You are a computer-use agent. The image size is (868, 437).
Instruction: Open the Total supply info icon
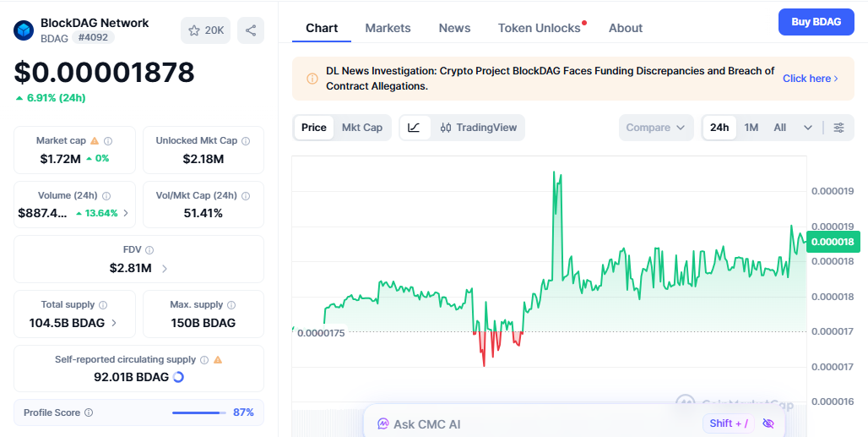click(103, 305)
